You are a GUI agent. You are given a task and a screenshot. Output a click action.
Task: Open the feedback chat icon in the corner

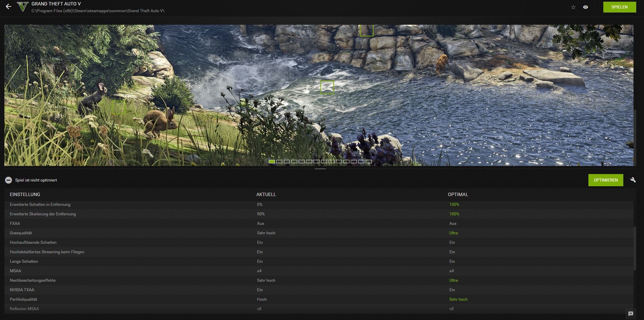[631, 314]
